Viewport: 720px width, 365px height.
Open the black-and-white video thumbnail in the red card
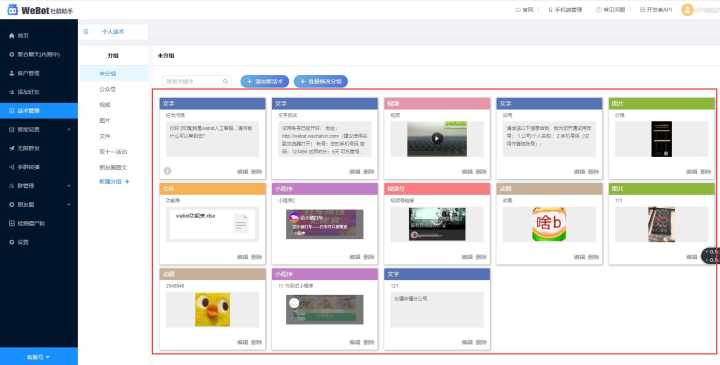[437, 224]
